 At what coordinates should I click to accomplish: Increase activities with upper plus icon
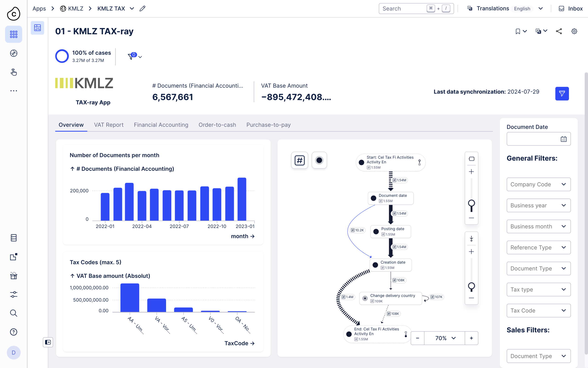(471, 172)
